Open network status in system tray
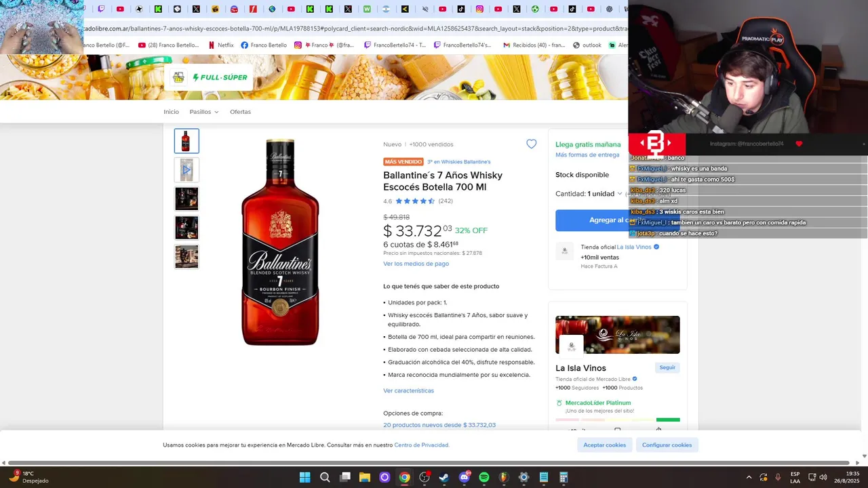The height and width of the screenshot is (488, 868). coord(812,477)
